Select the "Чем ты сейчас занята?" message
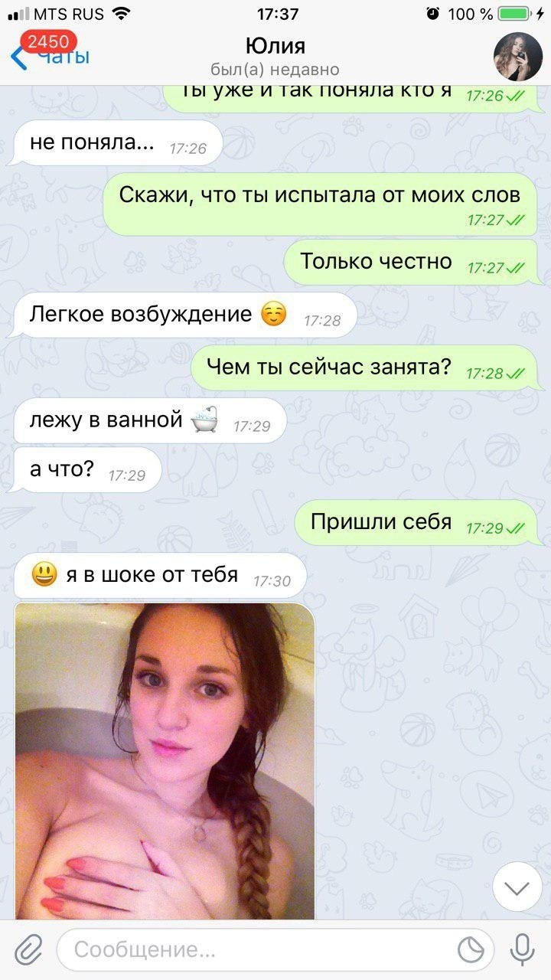Viewport: 551px width, 980px height. point(364,367)
